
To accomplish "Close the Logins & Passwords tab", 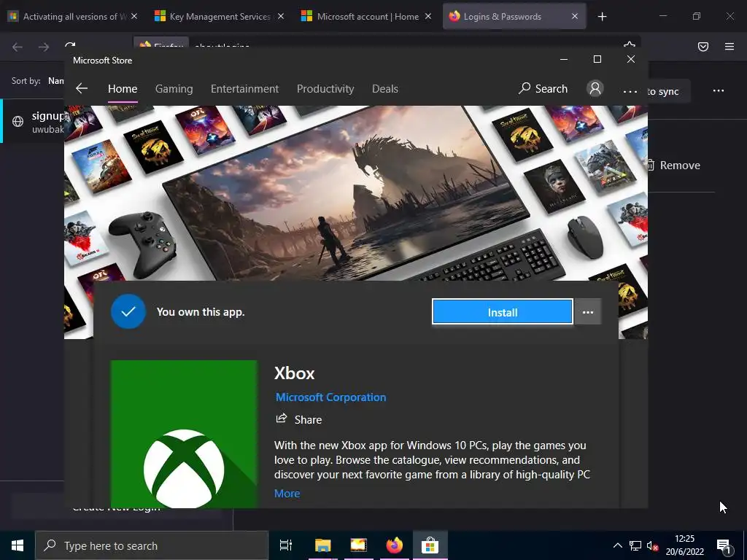I will pos(575,16).
